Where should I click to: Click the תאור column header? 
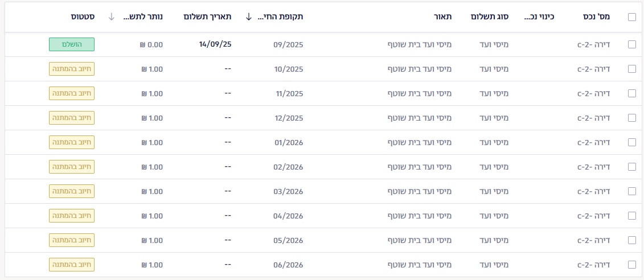442,17
